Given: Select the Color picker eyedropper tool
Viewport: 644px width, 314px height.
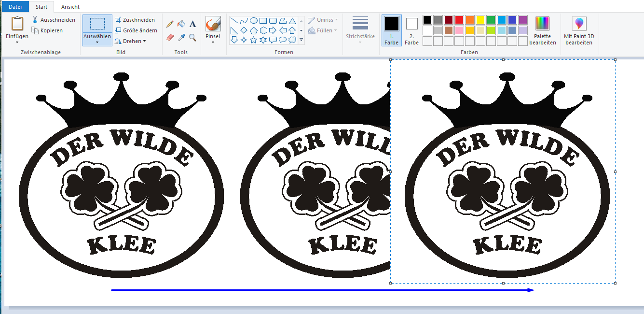Looking at the screenshot, I should click(181, 37).
